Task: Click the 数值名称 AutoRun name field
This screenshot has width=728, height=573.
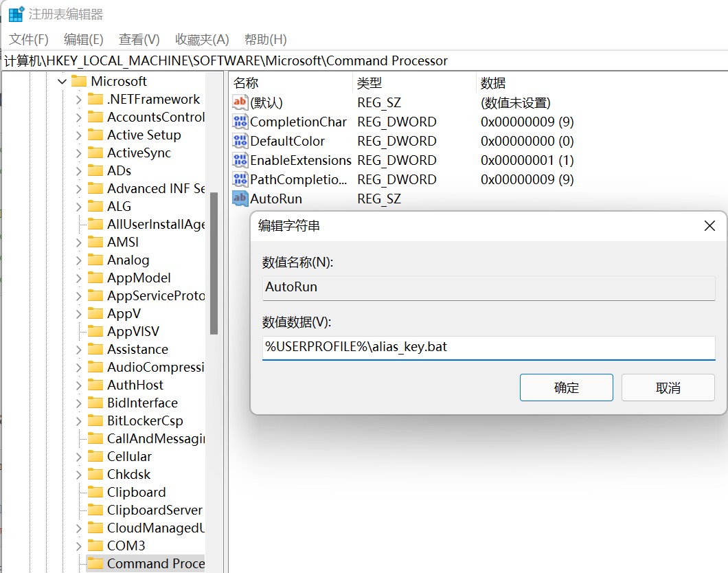Action: point(488,288)
